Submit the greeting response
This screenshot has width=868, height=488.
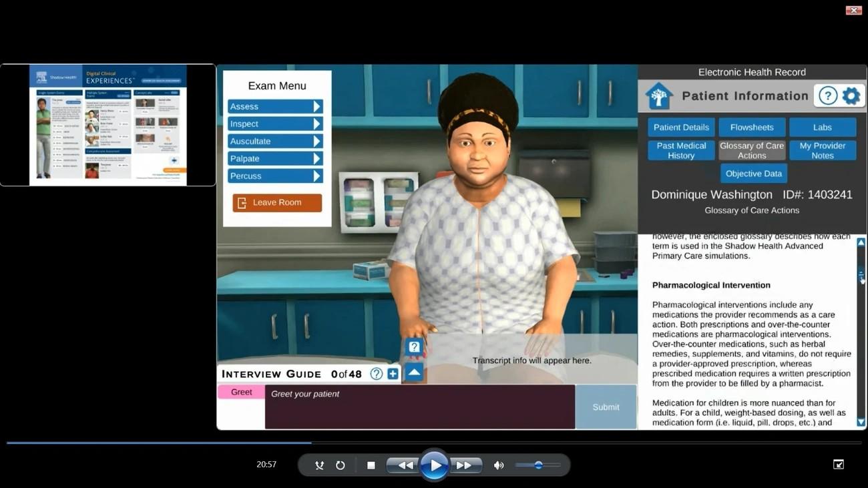604,407
